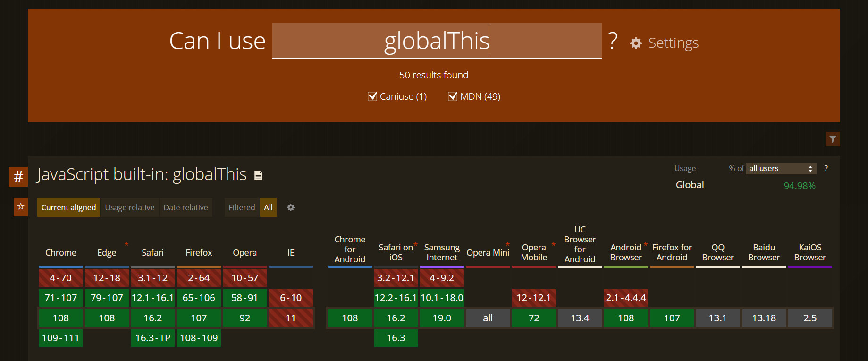Click Chrome 71-107 supported cell

(61, 298)
